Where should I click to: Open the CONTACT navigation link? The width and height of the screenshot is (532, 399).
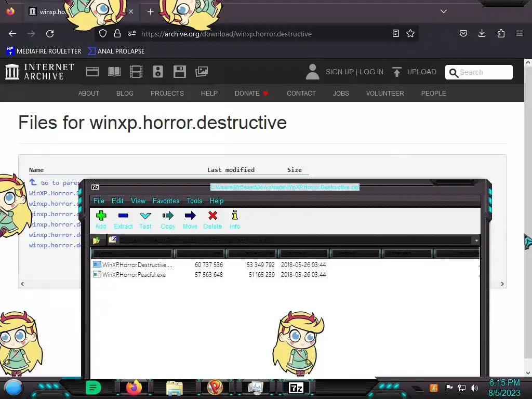(301, 94)
